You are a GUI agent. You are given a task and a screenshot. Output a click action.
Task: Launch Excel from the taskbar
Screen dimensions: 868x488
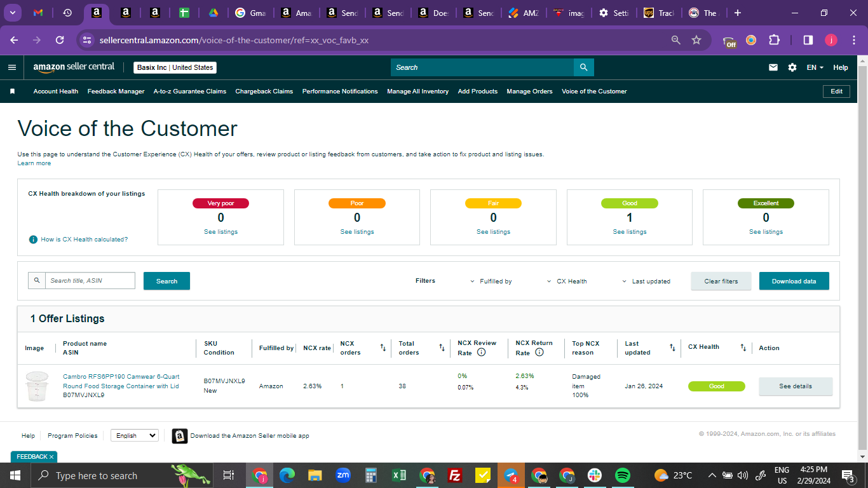click(x=399, y=475)
